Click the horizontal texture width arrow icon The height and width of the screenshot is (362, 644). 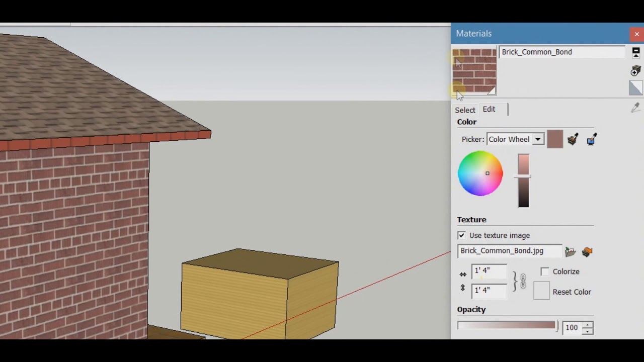[463, 274]
